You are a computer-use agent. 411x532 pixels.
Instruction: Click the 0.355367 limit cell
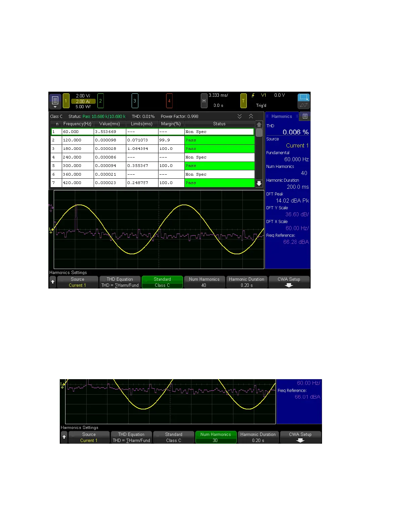(x=142, y=166)
